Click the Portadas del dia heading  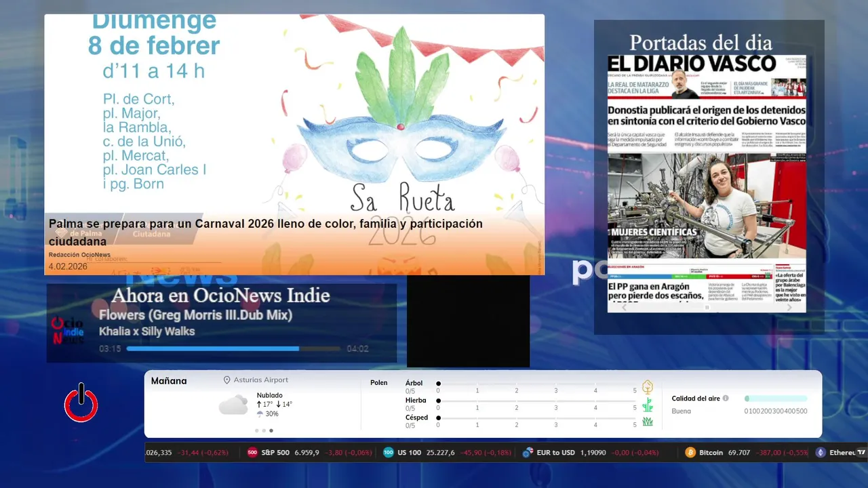coord(701,43)
